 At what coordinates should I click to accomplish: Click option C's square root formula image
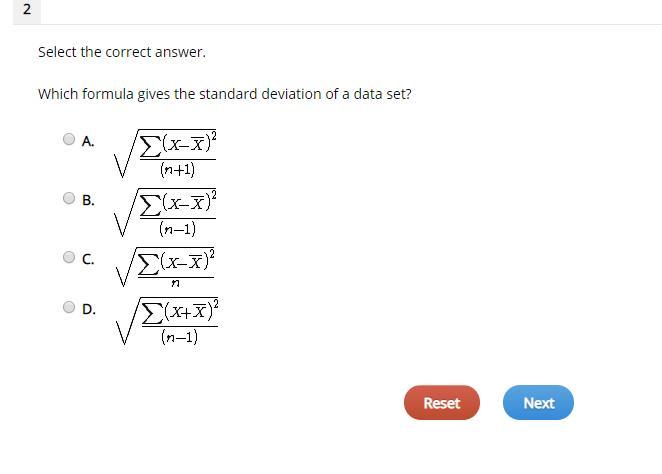tap(167, 268)
